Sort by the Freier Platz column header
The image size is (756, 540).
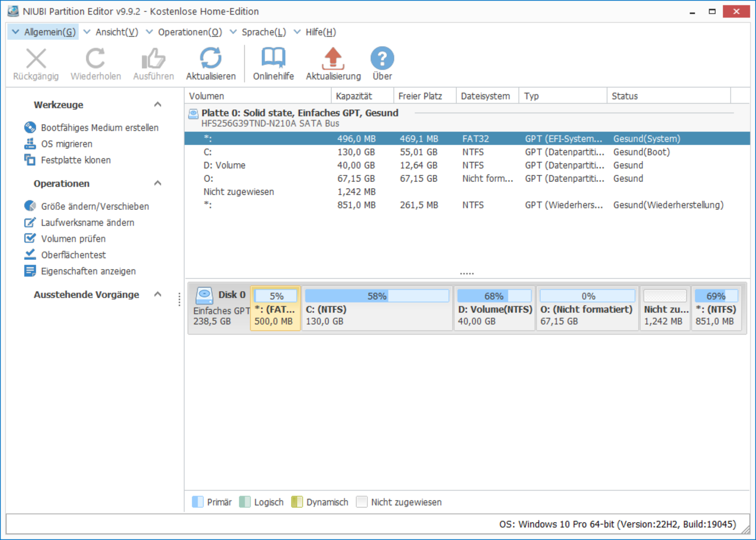[425, 96]
